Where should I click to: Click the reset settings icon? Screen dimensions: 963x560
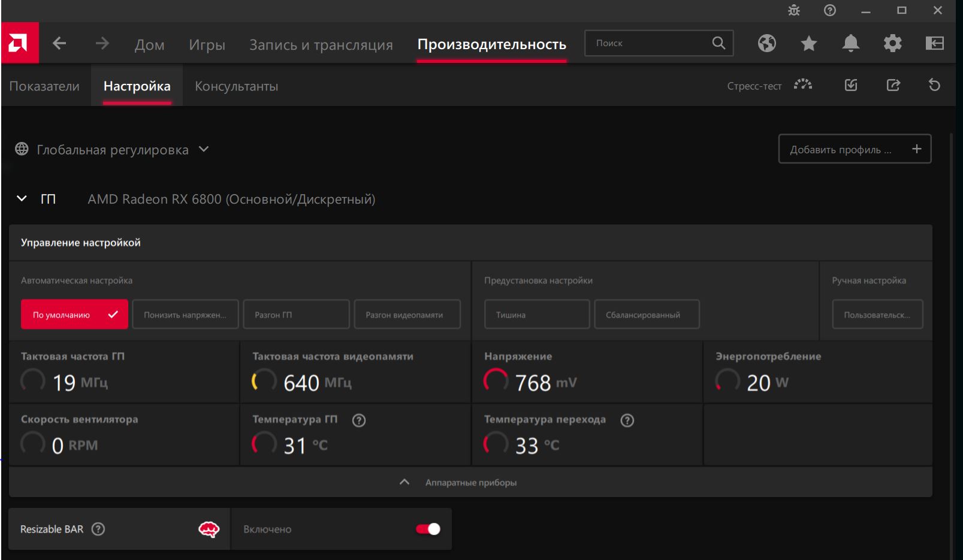[x=935, y=85]
